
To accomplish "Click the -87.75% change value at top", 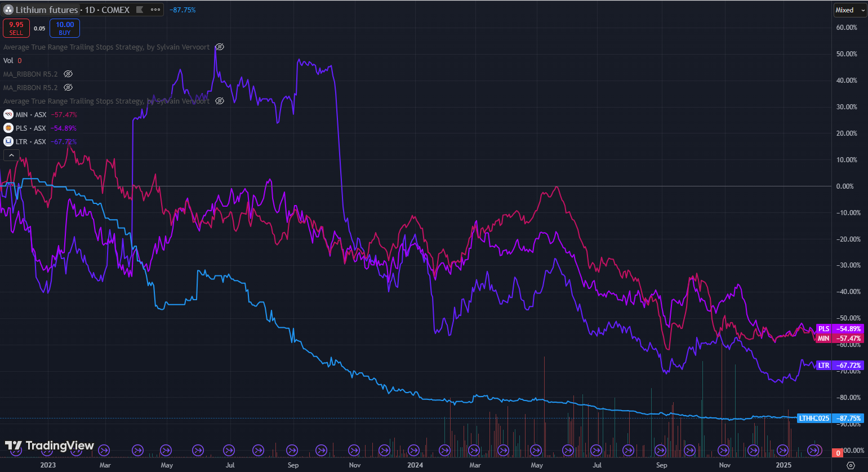I will (182, 10).
